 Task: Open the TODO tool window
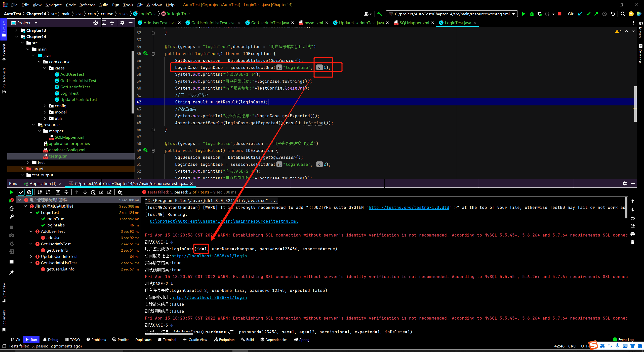[72, 340]
